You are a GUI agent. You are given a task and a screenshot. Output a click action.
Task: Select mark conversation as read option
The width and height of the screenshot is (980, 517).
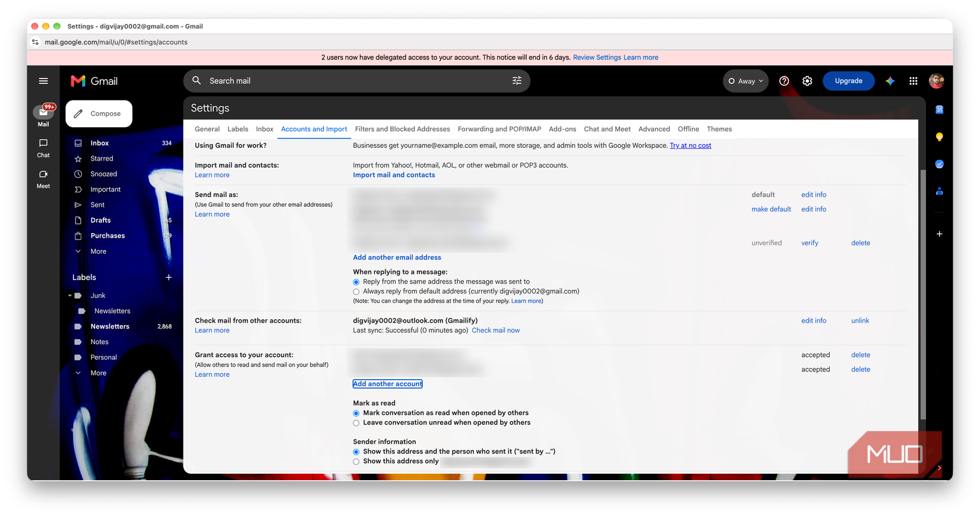[x=356, y=414]
